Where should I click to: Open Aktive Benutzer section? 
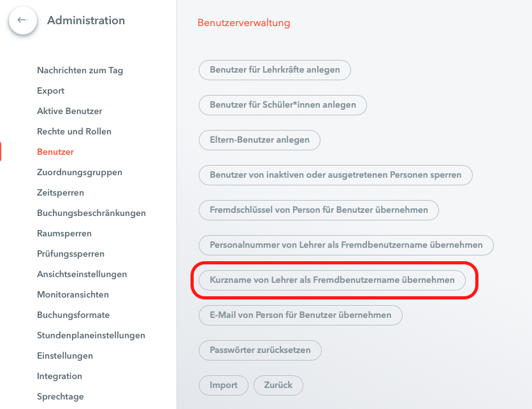pyautogui.click(x=69, y=111)
